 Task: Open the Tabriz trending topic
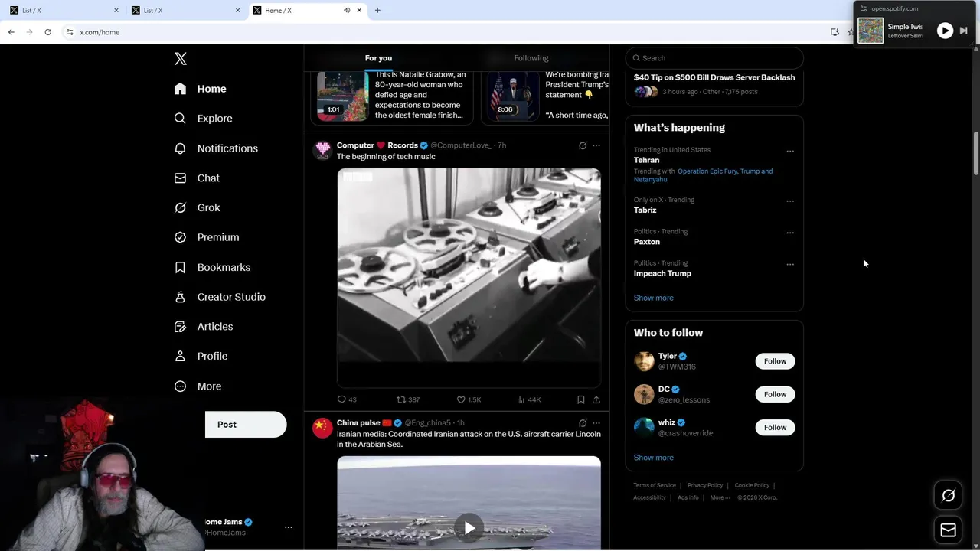(x=645, y=210)
